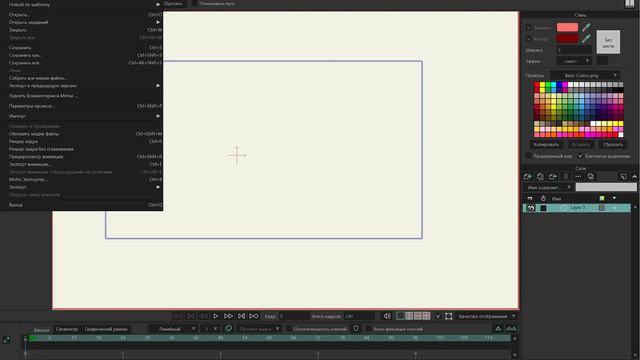
Task: Toggle the Stroke checkbox in Style panel
Action: (x=528, y=39)
